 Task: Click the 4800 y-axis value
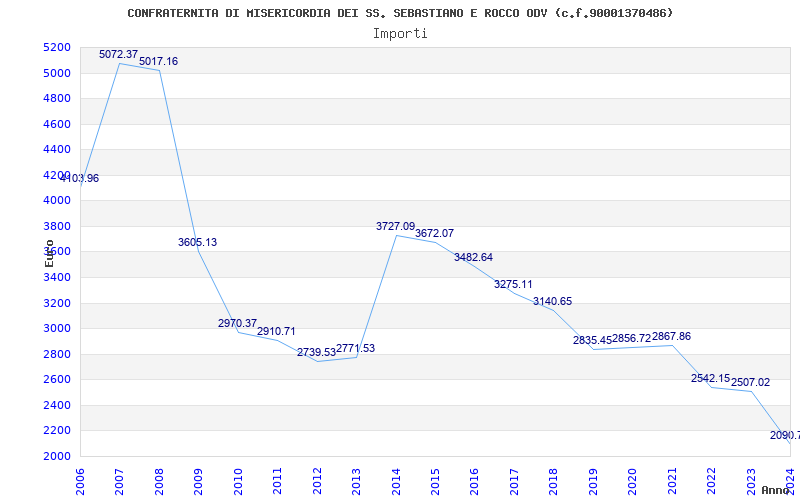coord(57,98)
